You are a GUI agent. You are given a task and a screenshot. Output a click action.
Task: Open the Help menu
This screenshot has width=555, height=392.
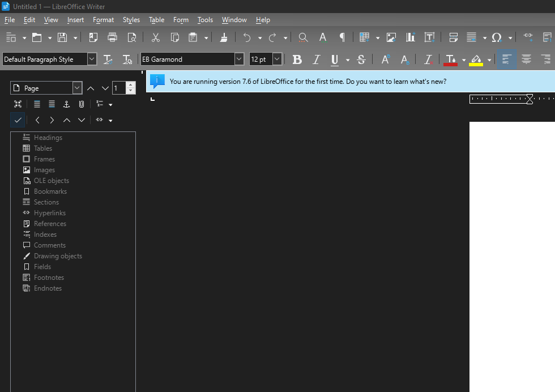coord(263,20)
